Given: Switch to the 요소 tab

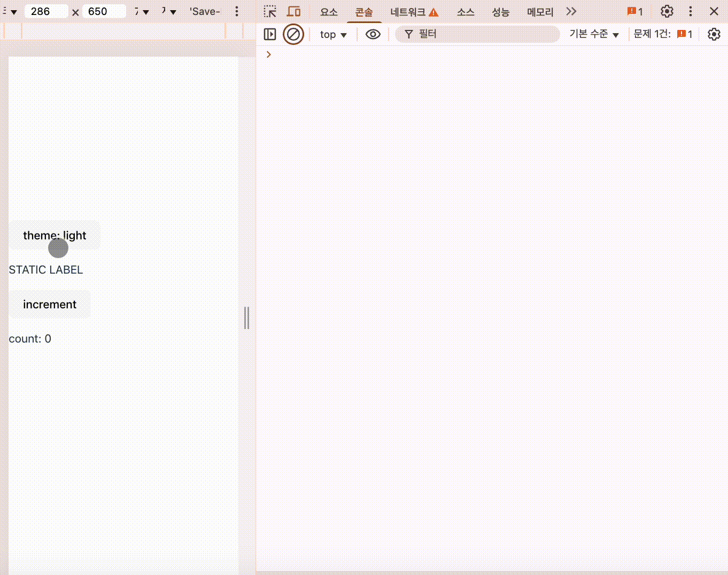Looking at the screenshot, I should coord(329,12).
